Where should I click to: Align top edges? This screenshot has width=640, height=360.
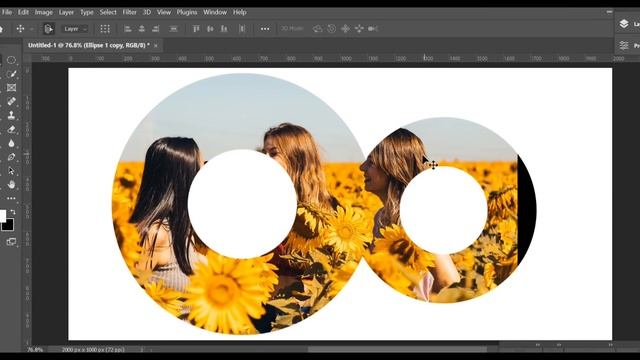pos(196,29)
